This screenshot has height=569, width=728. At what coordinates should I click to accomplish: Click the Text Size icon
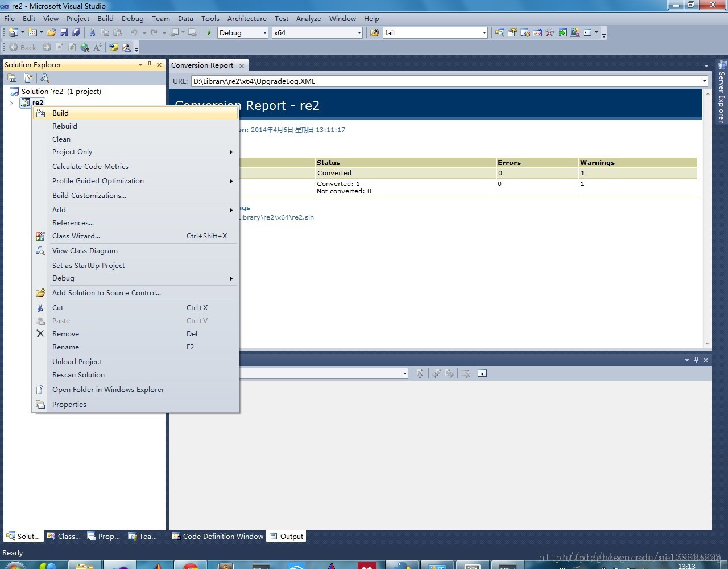(x=97, y=47)
